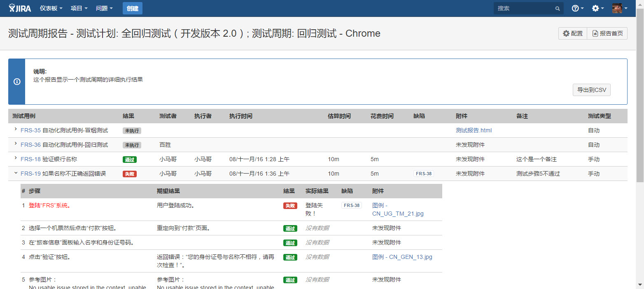Click the 实际结果 column header
The image size is (644, 289).
click(317, 191)
